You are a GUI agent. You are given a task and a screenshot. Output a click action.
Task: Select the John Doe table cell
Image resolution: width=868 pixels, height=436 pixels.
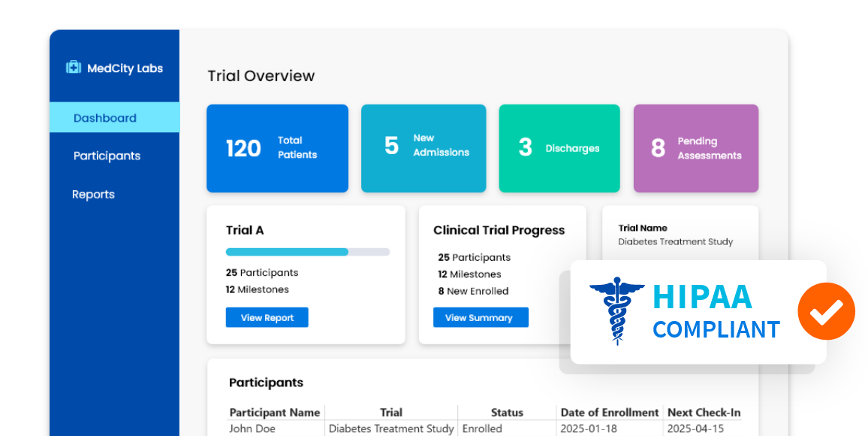252,428
